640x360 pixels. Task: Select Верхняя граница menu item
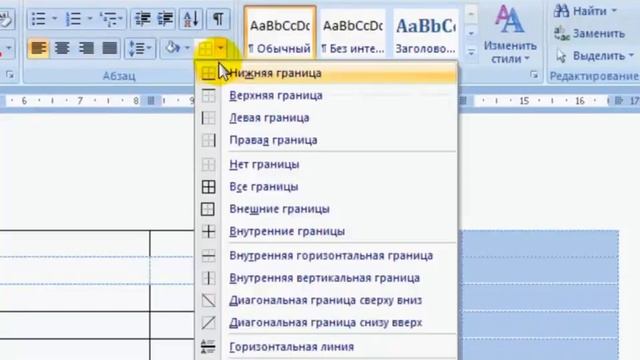[x=326, y=96]
